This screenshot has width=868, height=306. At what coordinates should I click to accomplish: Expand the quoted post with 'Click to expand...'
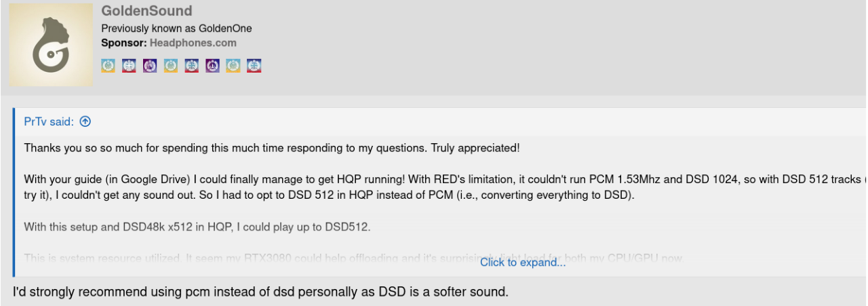tap(523, 263)
